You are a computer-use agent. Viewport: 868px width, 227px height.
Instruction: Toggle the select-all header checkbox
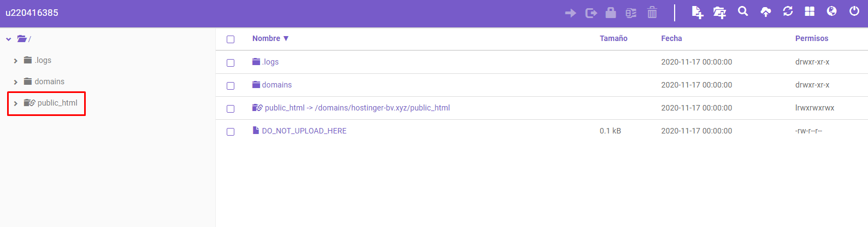(231, 39)
